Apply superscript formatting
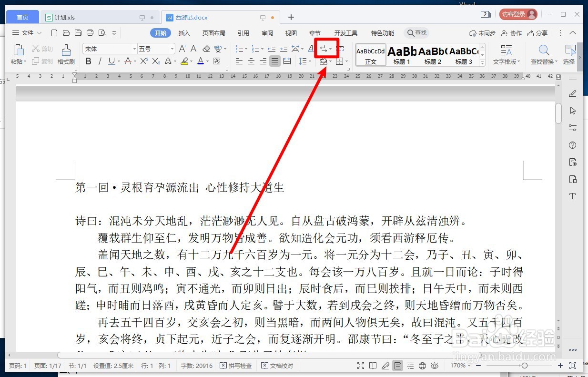The height and width of the screenshot is (377, 588). 143,61
